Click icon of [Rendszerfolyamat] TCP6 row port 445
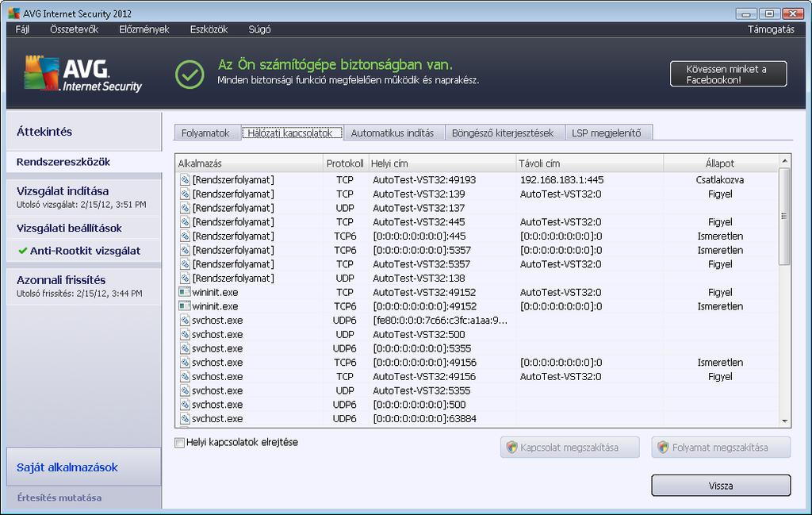812x515 pixels. click(x=185, y=236)
